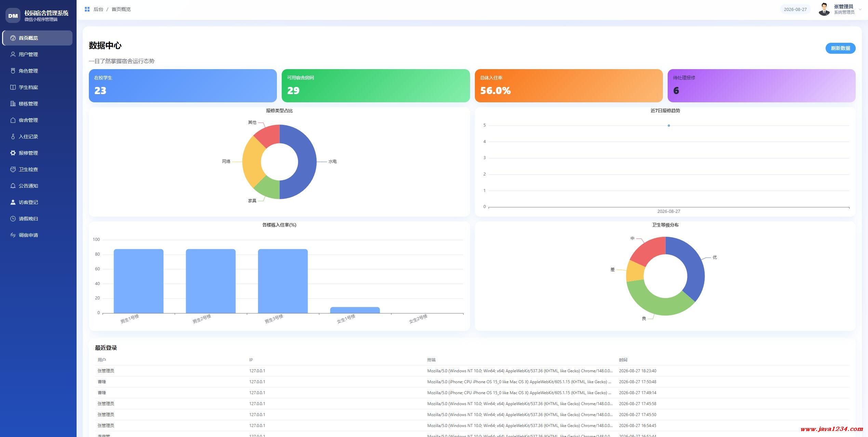Open the 请假晚归 sidebar entry
This screenshot has height=437, width=868.
pos(38,219)
